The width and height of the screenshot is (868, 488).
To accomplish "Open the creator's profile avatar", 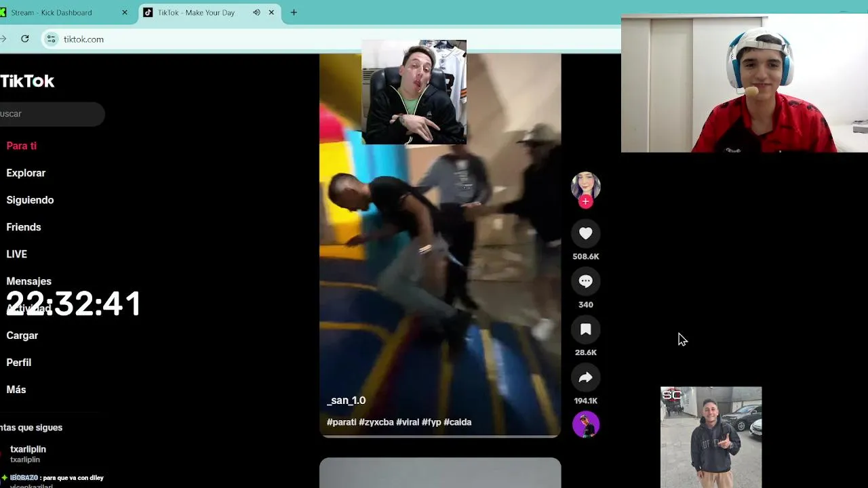I will click(585, 186).
